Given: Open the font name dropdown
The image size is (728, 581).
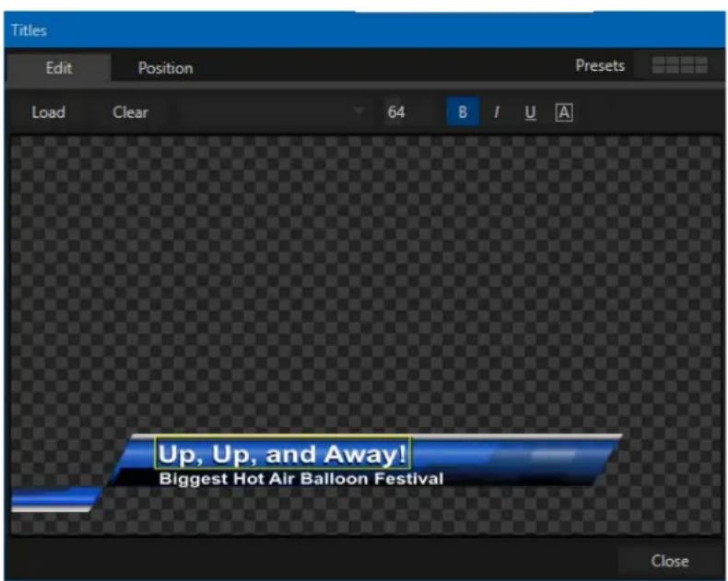Looking at the screenshot, I should (273, 111).
